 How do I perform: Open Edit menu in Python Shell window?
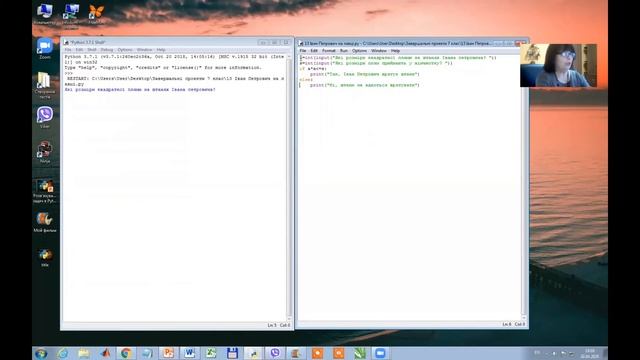79,50
